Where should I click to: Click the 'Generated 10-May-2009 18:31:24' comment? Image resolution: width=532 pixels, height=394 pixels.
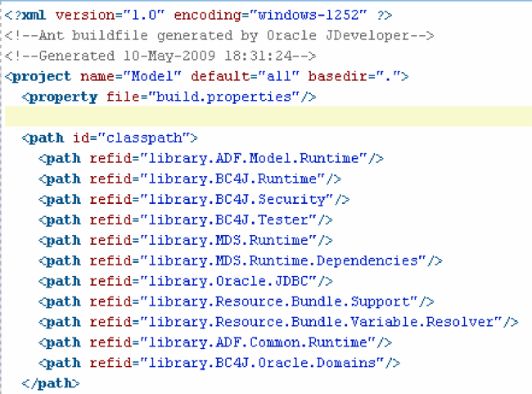[x=160, y=56]
